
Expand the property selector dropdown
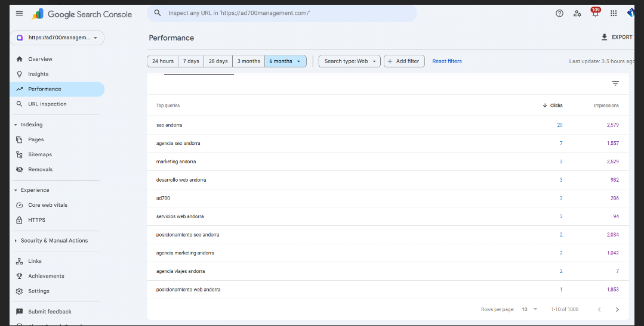tap(57, 38)
